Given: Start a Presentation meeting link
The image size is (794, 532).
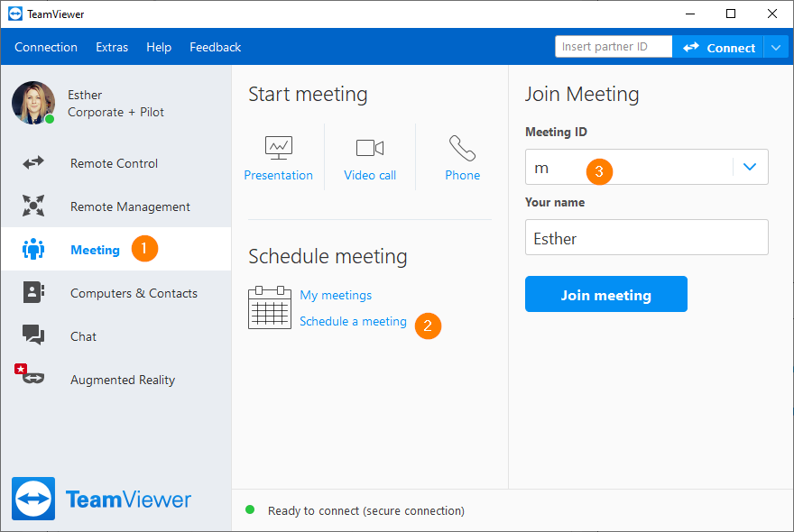Looking at the screenshot, I should 279,175.
